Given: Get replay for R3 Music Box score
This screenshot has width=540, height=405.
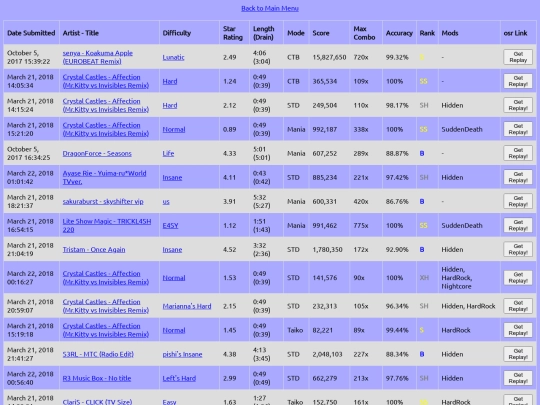Looking at the screenshot, I should tap(518, 378).
